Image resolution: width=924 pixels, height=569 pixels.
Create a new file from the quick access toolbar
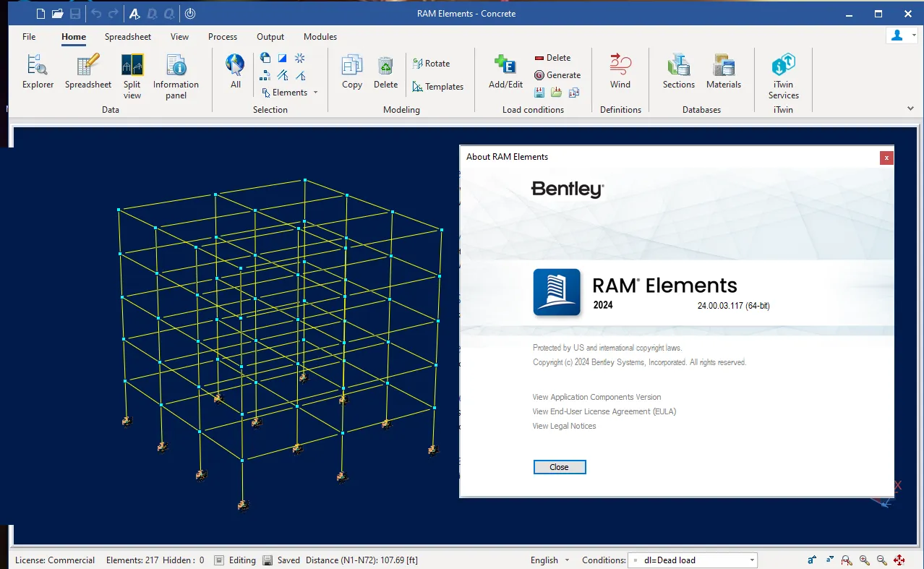click(x=40, y=14)
